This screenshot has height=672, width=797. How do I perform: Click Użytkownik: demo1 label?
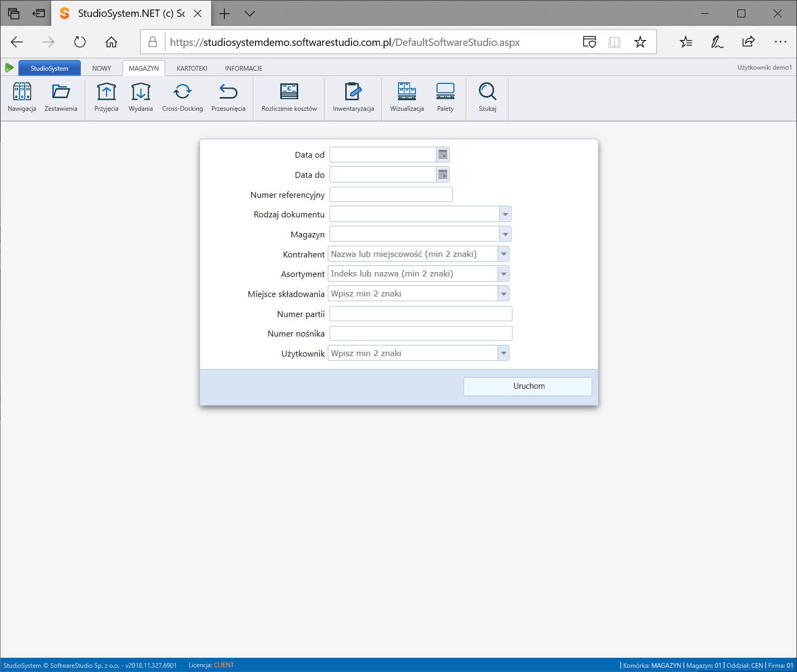click(764, 68)
